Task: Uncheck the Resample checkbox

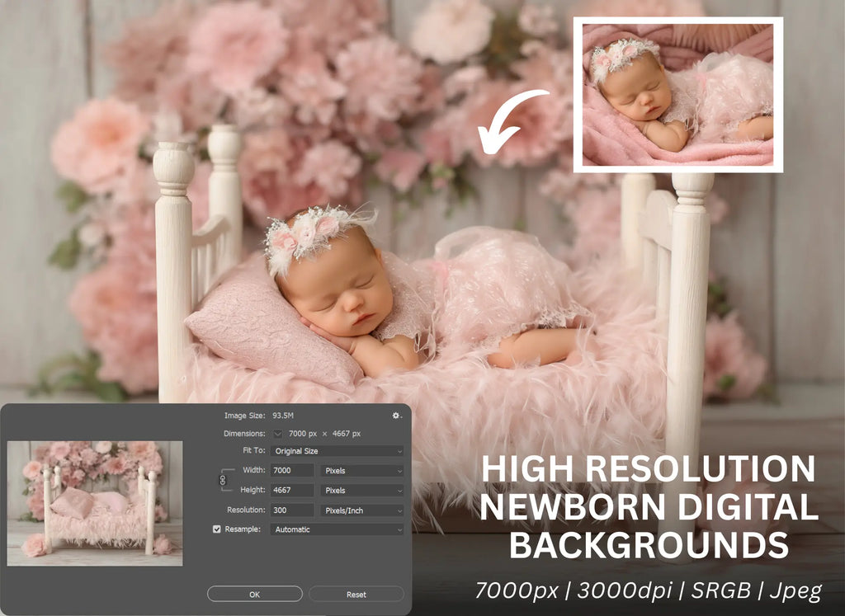Action: tap(217, 529)
